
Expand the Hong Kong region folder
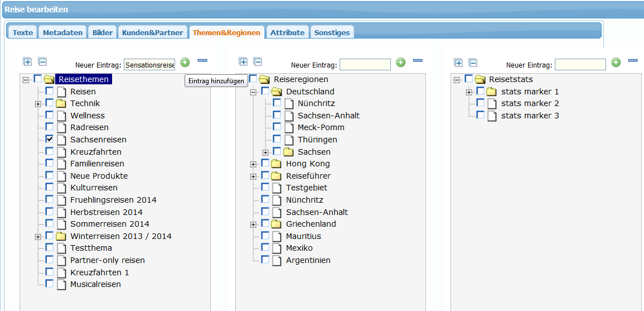click(x=253, y=164)
